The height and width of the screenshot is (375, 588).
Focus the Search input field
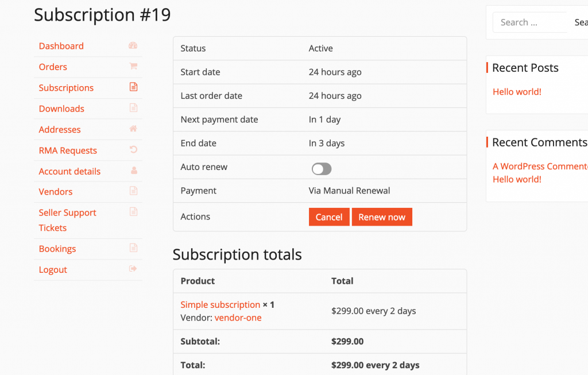(x=529, y=22)
